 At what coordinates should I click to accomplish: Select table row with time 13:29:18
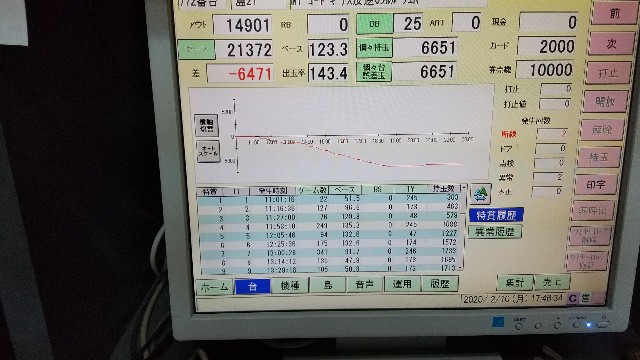329,269
